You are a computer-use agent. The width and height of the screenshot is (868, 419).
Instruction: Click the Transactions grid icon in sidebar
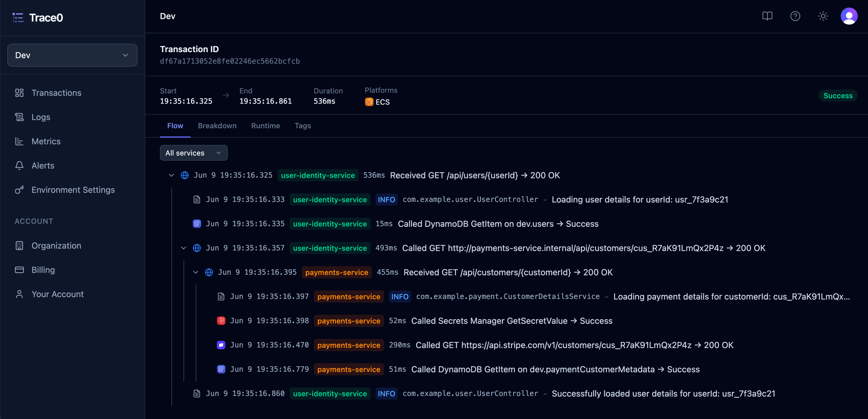[19, 93]
